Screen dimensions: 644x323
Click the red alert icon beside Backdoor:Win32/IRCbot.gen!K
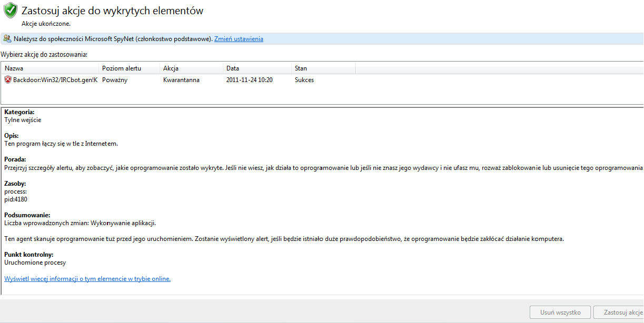[8, 80]
